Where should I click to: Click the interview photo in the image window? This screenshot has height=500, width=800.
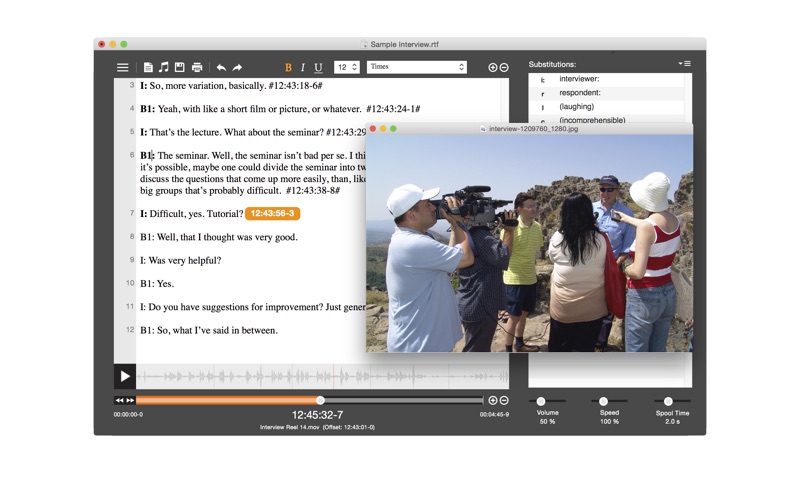(x=530, y=243)
